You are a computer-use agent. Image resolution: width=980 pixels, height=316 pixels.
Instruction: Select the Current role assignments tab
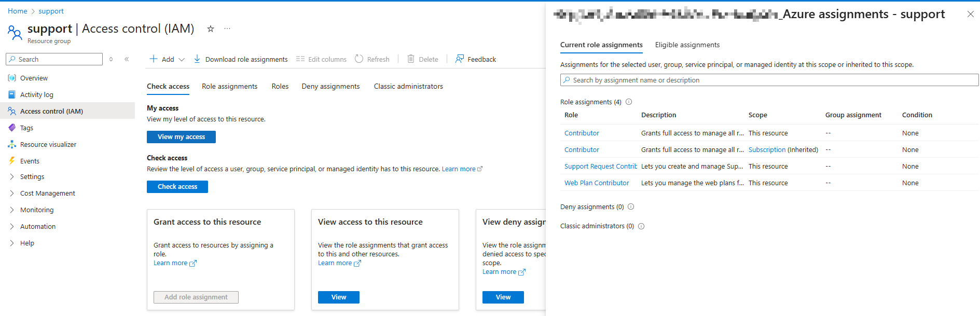(x=601, y=45)
